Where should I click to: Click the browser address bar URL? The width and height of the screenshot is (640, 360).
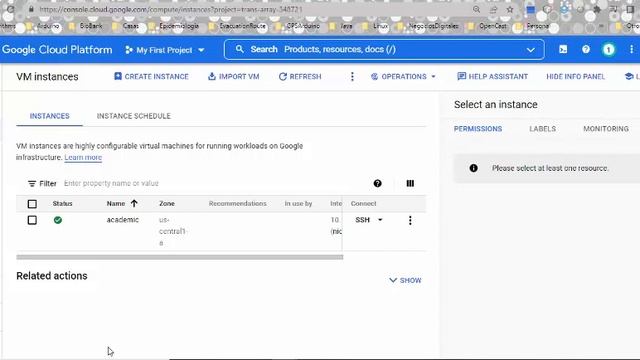point(171,9)
